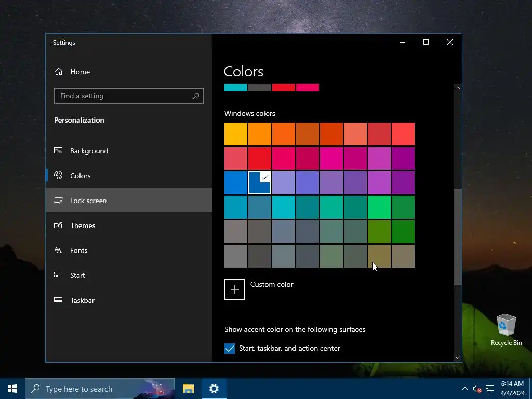Pick the pink recent color swatch
This screenshot has height=399, width=532.
308,87
